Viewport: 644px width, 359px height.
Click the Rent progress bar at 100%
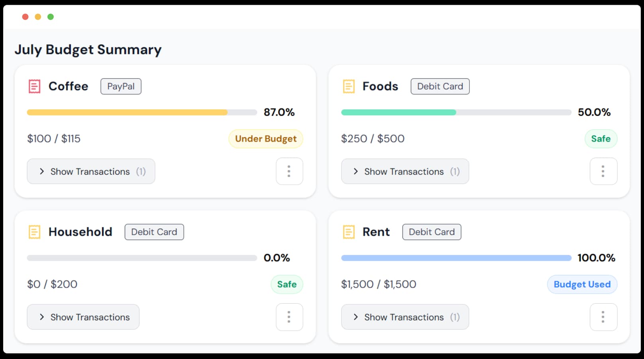coord(456,258)
